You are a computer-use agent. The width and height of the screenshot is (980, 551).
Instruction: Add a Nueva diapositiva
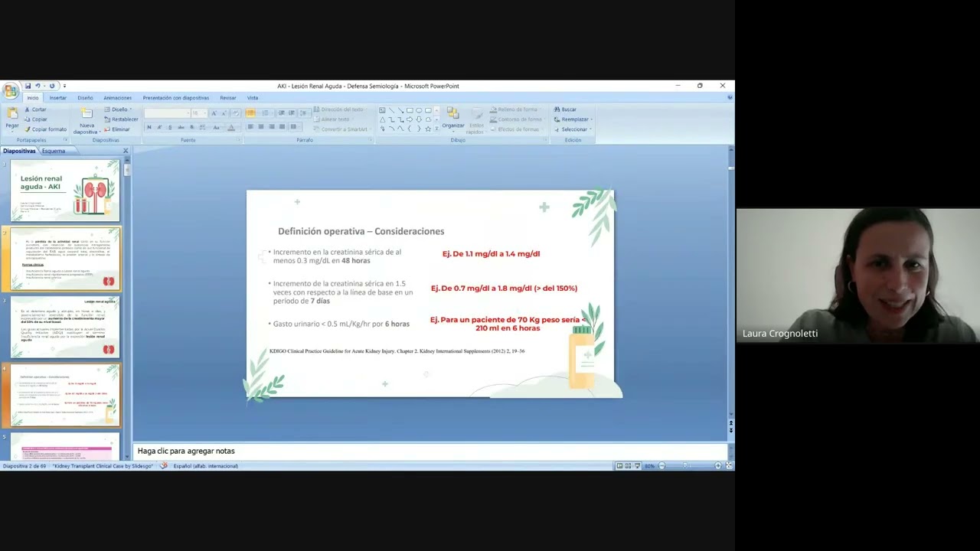[87, 121]
